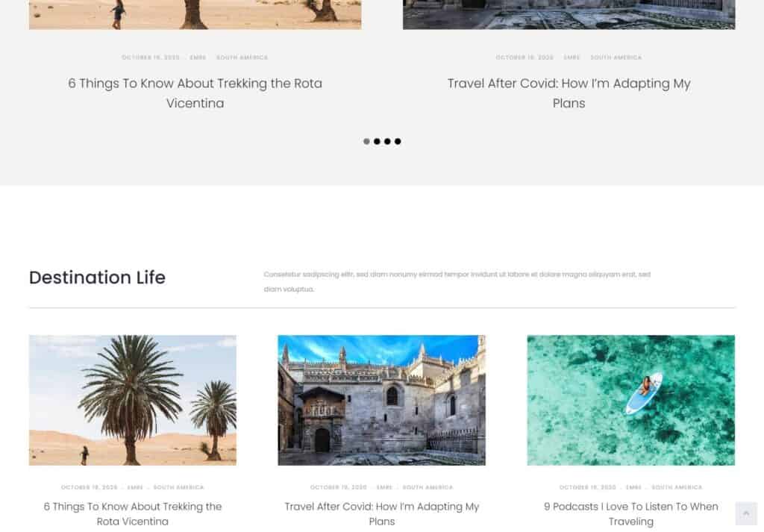Click South America category under Podcasts post

(x=677, y=487)
